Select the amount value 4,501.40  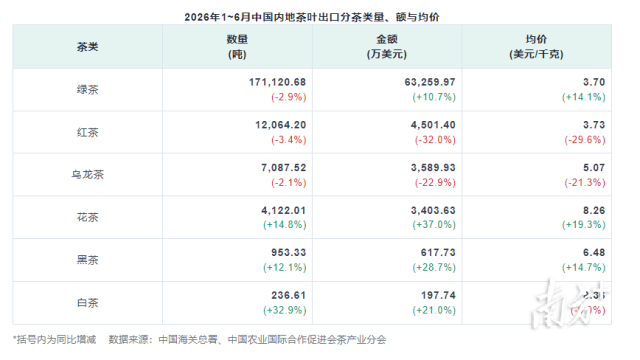[x=433, y=125]
